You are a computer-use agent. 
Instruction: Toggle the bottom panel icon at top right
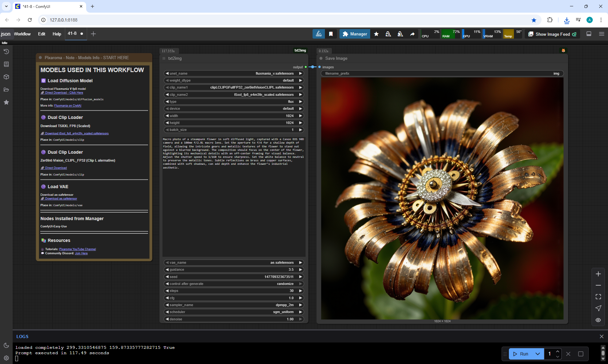pyautogui.click(x=589, y=34)
